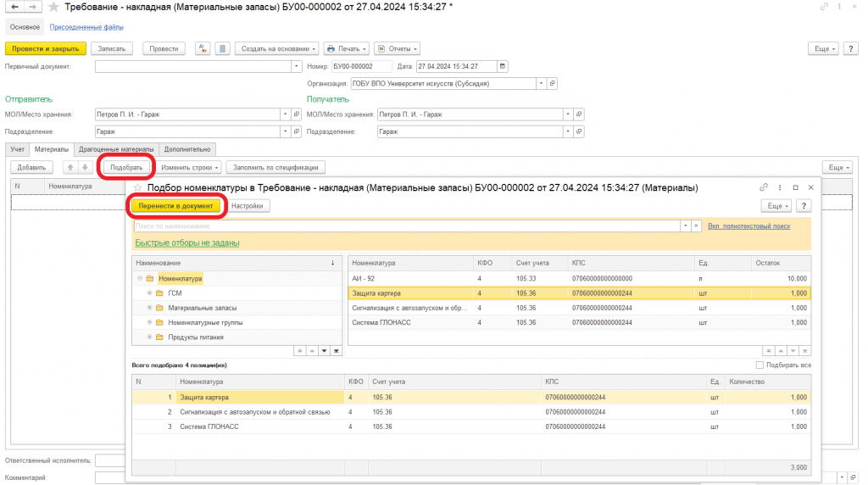Image resolution: width=868 pixels, height=485 pixels.
Task: Switch to Драгоценные материалы tab
Action: tap(116, 149)
